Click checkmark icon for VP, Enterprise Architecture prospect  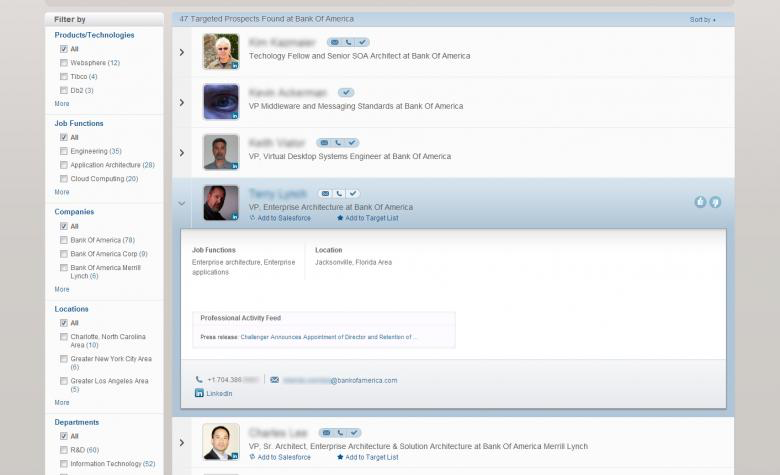(x=353, y=193)
